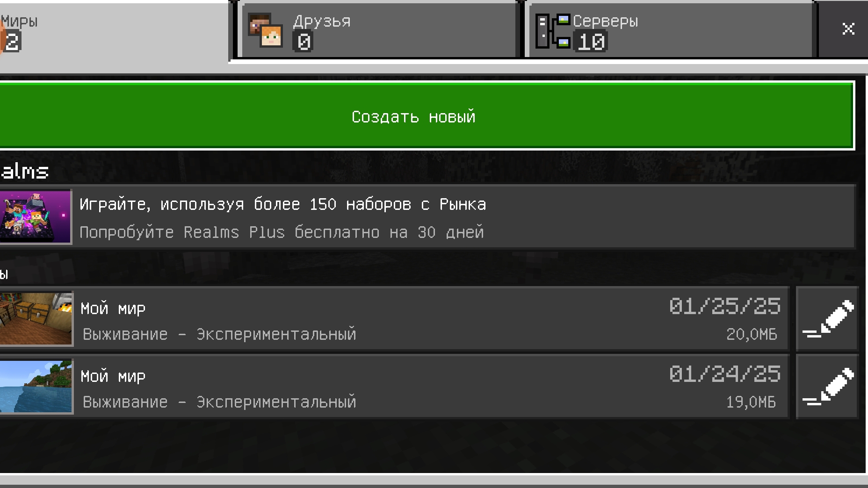Switch to the Серверы tab

click(x=670, y=30)
